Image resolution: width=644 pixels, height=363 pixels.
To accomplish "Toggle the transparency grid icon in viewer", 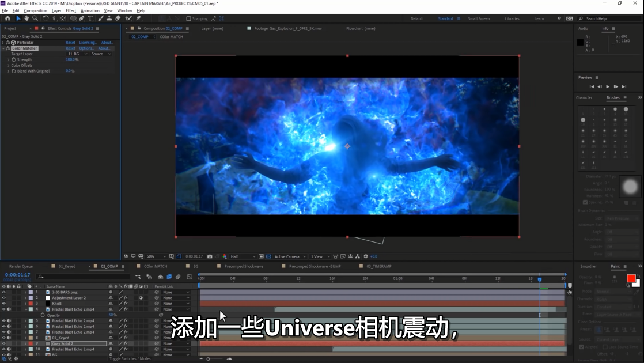I will [x=268, y=256].
